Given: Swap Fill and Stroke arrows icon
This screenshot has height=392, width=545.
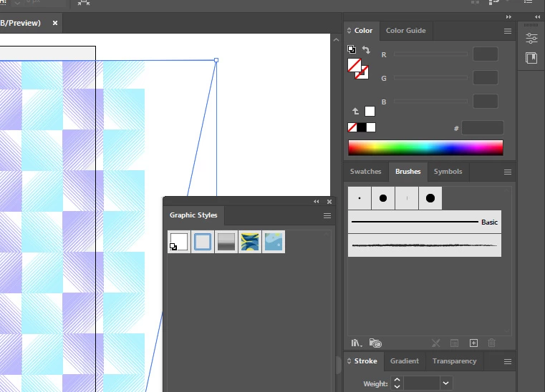Looking at the screenshot, I should [x=366, y=49].
